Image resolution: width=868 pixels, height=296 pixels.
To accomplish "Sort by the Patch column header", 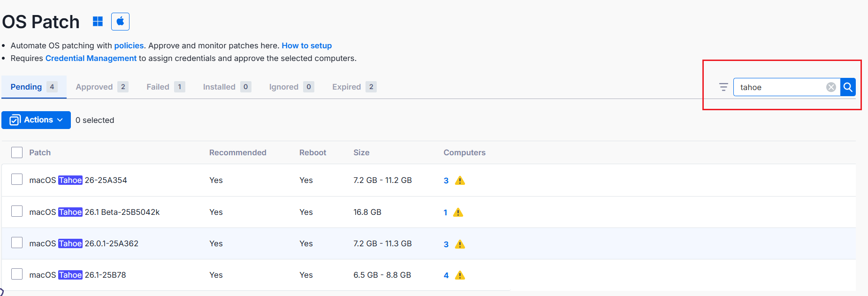I will [40, 152].
